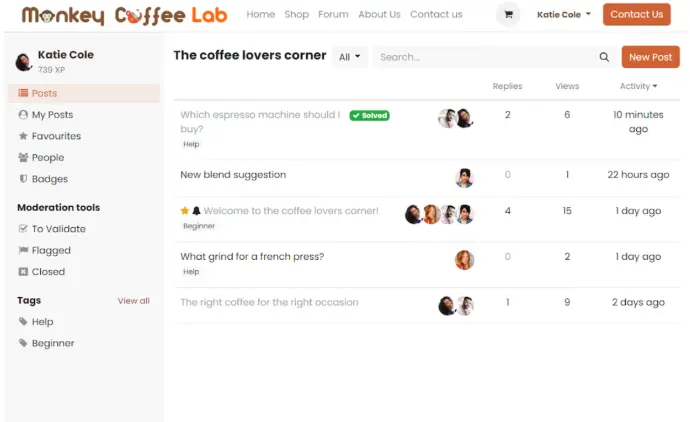Open Badges in the sidebar

[x=43, y=179]
